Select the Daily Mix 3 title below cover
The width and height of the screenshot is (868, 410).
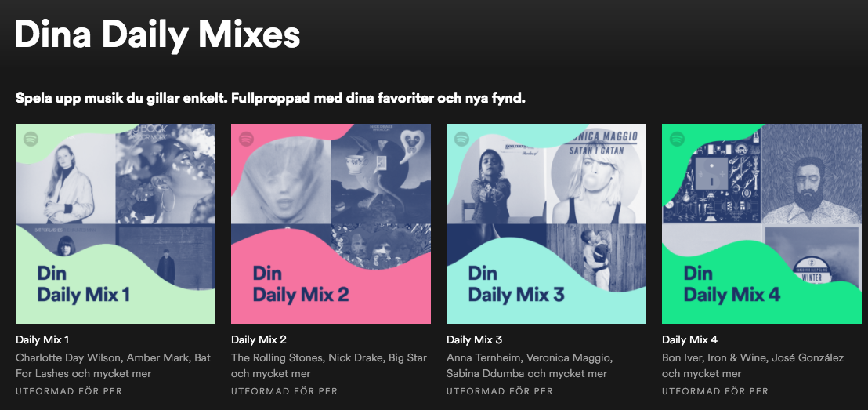(474, 339)
